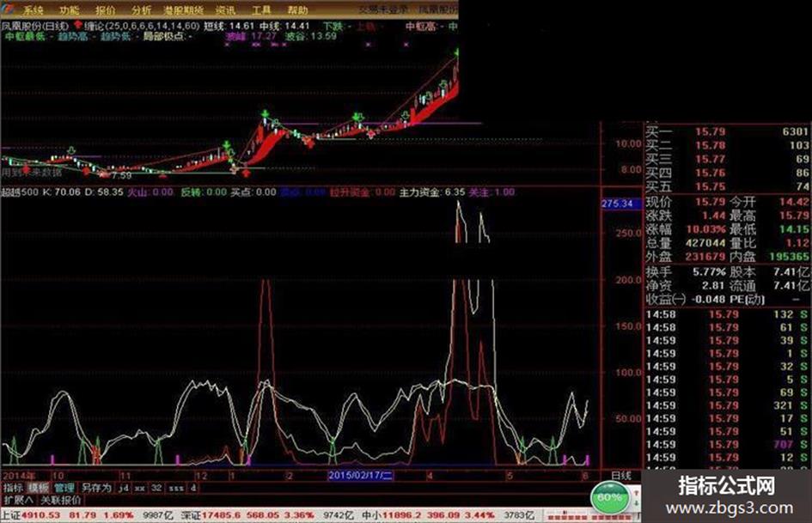812x523 pixels.
Task: Open the 报价 menu
Action: pos(105,9)
